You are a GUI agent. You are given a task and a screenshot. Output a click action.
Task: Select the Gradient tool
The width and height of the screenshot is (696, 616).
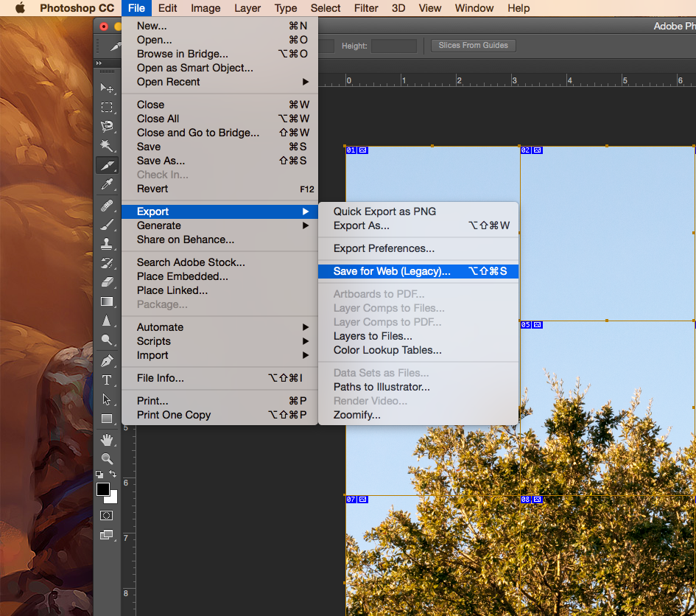[x=107, y=301]
